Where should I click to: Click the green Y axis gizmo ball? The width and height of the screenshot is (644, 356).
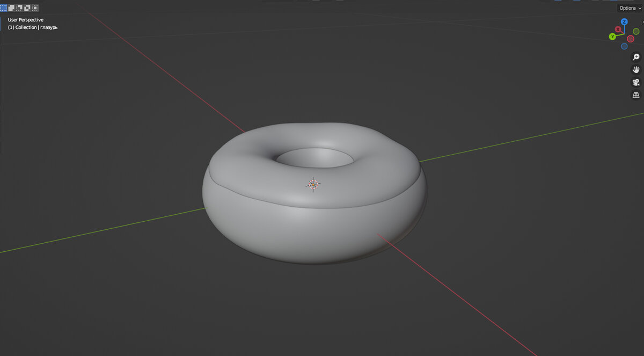(612, 37)
